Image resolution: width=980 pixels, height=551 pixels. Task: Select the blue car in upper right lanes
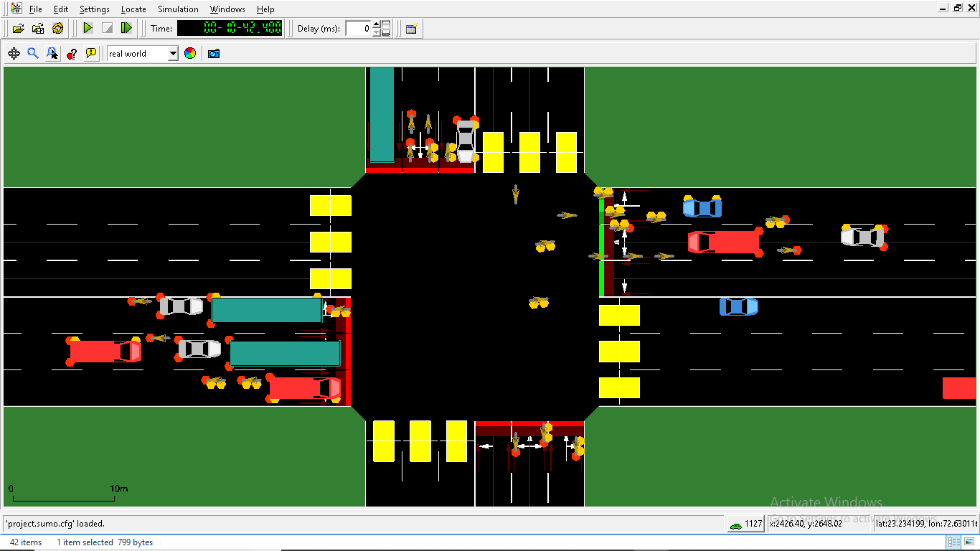tap(702, 208)
